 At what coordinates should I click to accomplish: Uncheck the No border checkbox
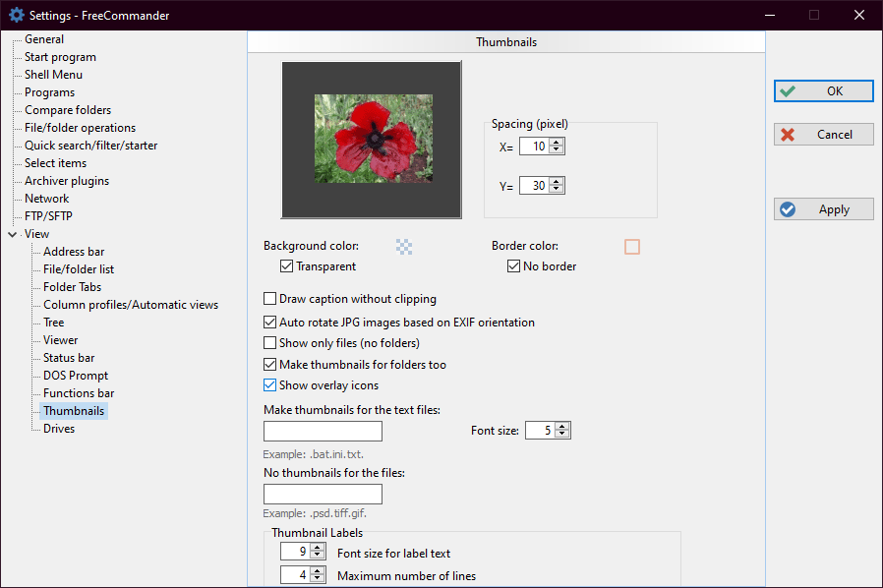coord(514,266)
